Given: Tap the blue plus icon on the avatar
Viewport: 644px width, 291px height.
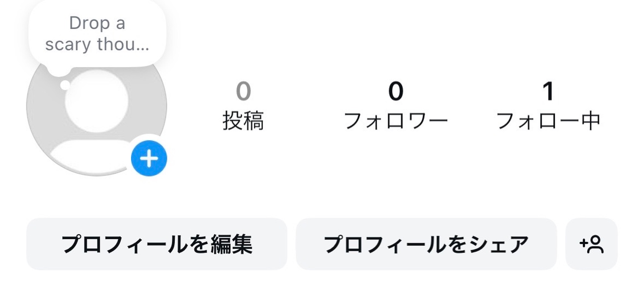Looking at the screenshot, I should tap(149, 158).
